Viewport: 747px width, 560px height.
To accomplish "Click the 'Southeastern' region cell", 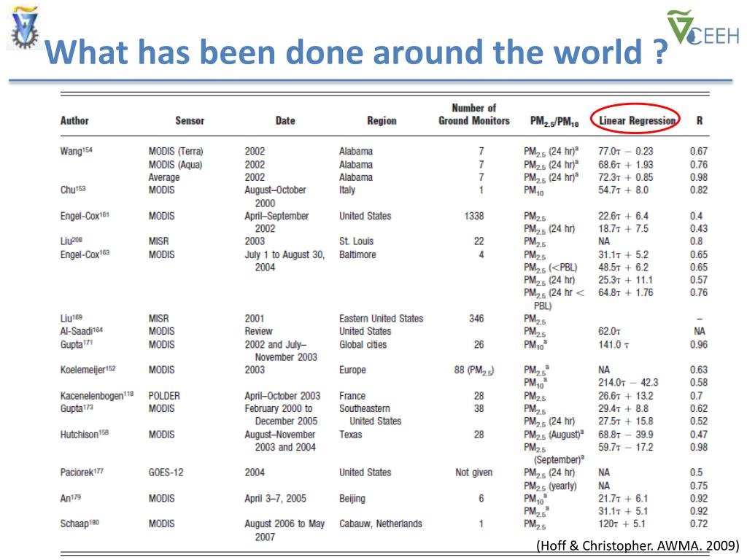I will click(x=365, y=408).
